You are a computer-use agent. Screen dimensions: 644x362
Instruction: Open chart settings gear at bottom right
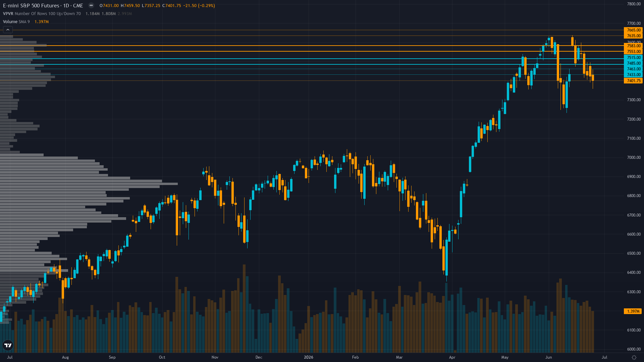tap(634, 357)
